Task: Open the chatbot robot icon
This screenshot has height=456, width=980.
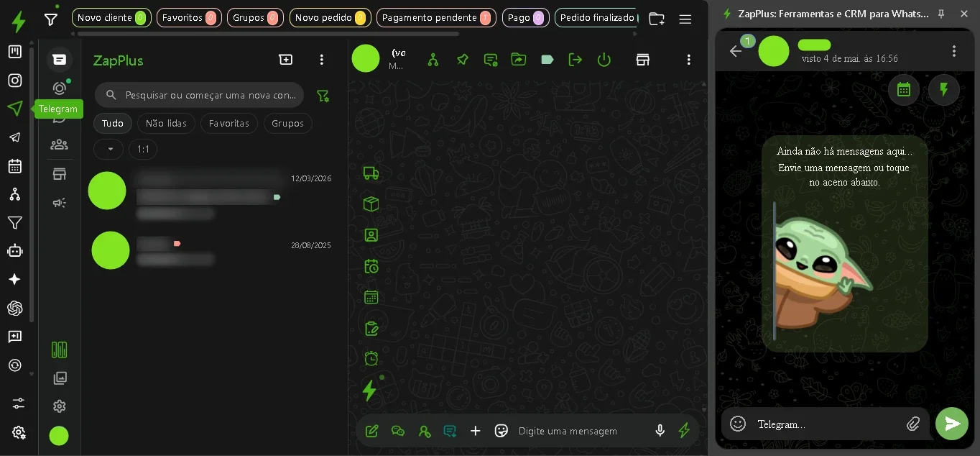Action: [14, 251]
